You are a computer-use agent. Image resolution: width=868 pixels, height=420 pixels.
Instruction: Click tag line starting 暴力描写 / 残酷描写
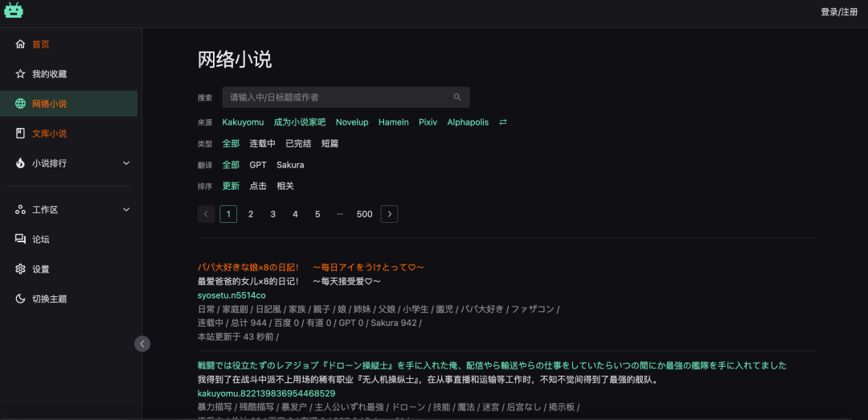tap(389, 407)
